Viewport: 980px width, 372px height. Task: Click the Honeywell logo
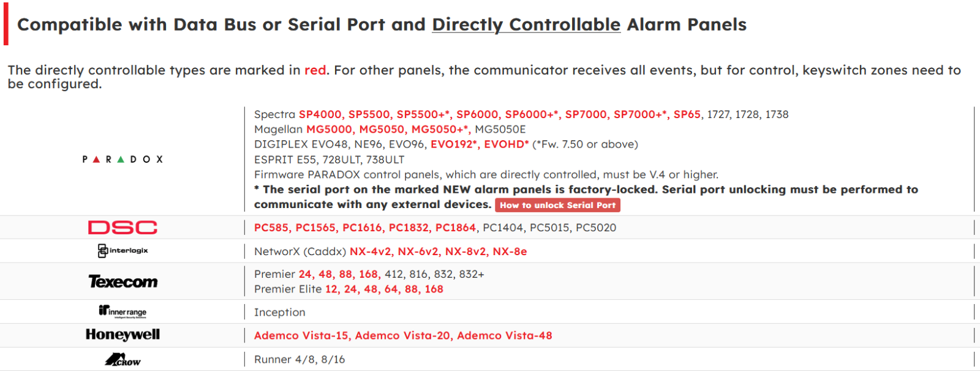(x=123, y=335)
